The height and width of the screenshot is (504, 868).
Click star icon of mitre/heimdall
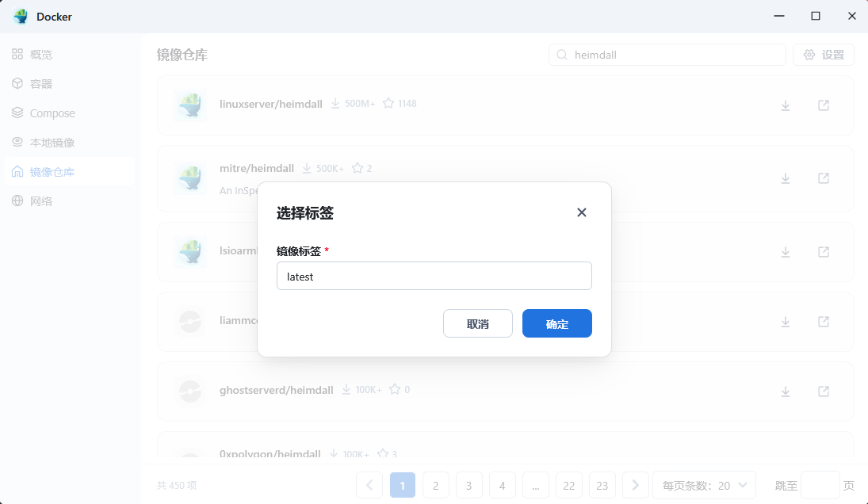point(358,168)
